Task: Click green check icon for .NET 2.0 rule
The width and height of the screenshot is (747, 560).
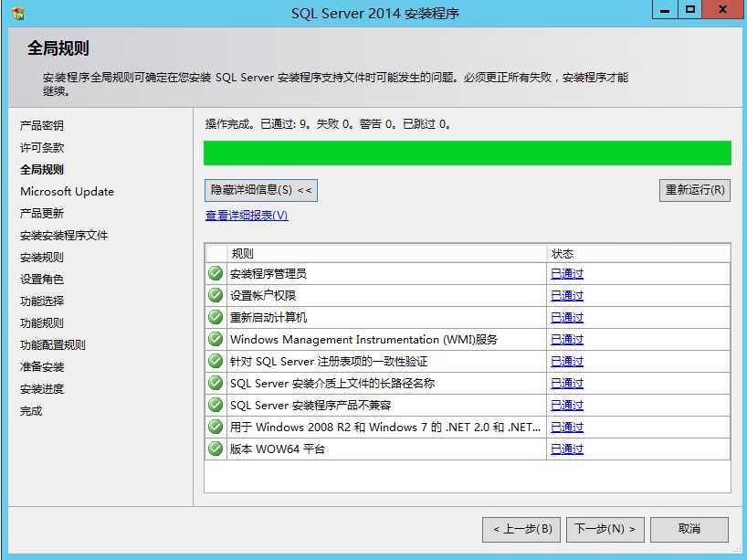Action: coord(216,427)
